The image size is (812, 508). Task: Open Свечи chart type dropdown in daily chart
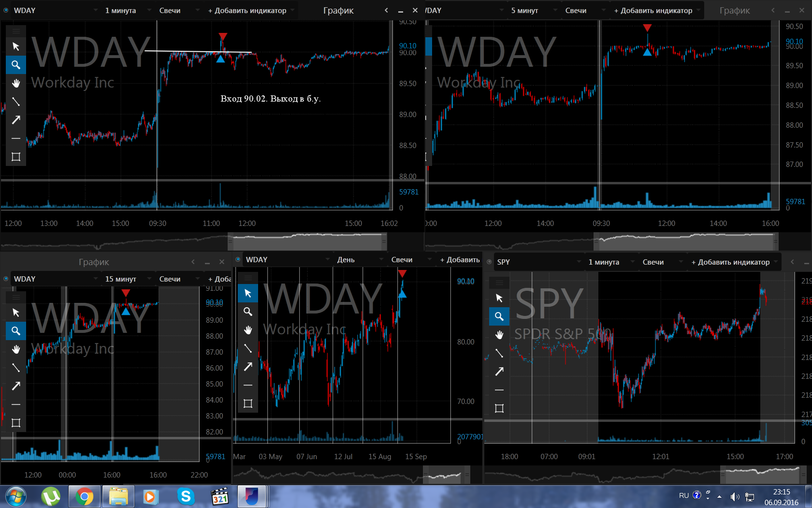(411, 259)
